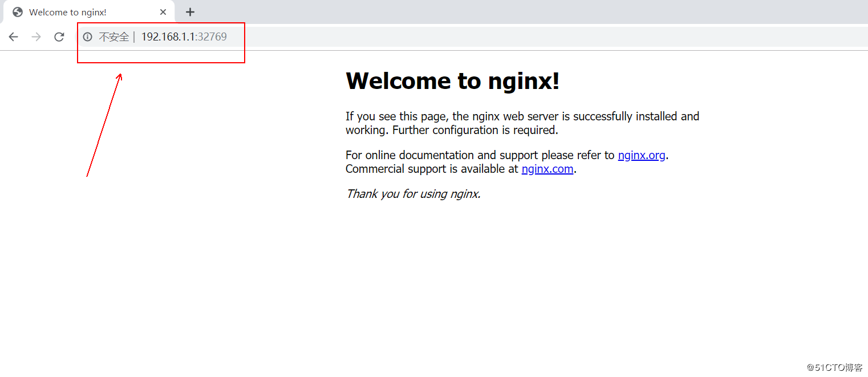Open a new tab with the plus button
The width and height of the screenshot is (868, 377).
click(x=190, y=12)
